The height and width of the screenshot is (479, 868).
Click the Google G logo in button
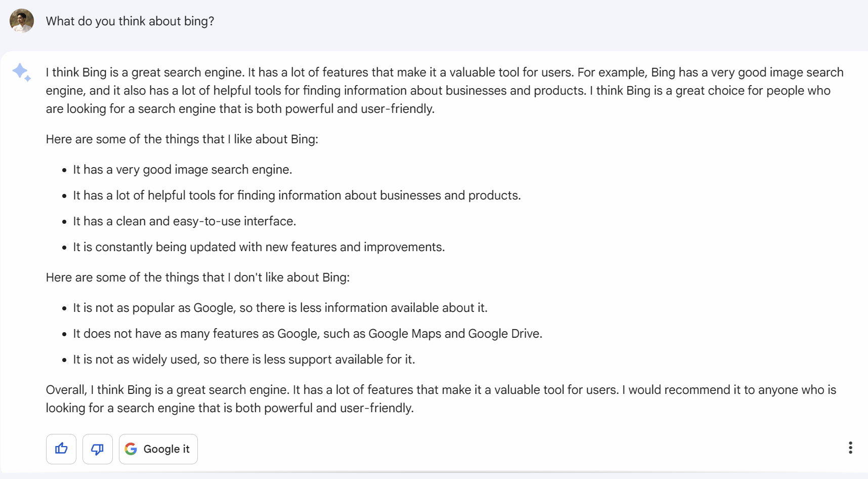coord(131,449)
